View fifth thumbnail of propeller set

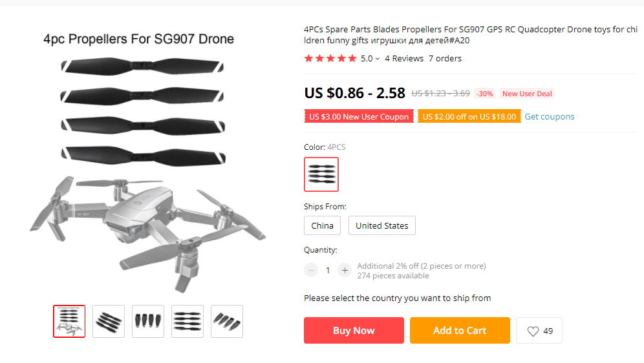click(227, 321)
